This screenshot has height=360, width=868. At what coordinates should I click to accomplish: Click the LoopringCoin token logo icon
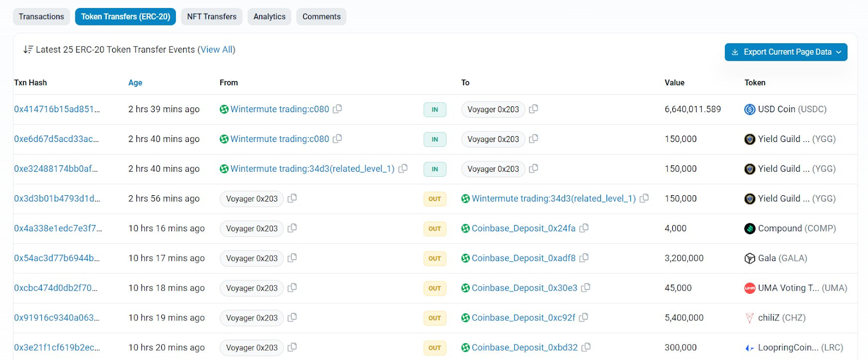[x=750, y=348]
